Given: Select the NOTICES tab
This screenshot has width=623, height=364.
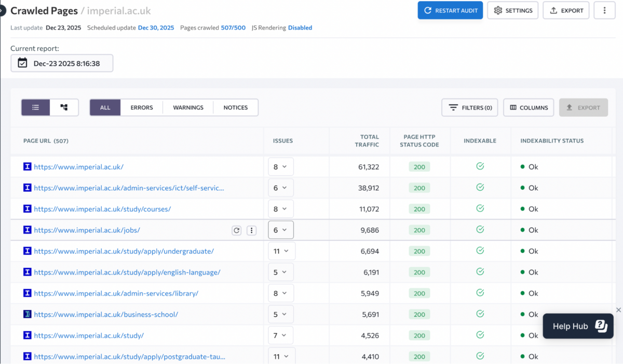Looking at the screenshot, I should click(x=236, y=107).
